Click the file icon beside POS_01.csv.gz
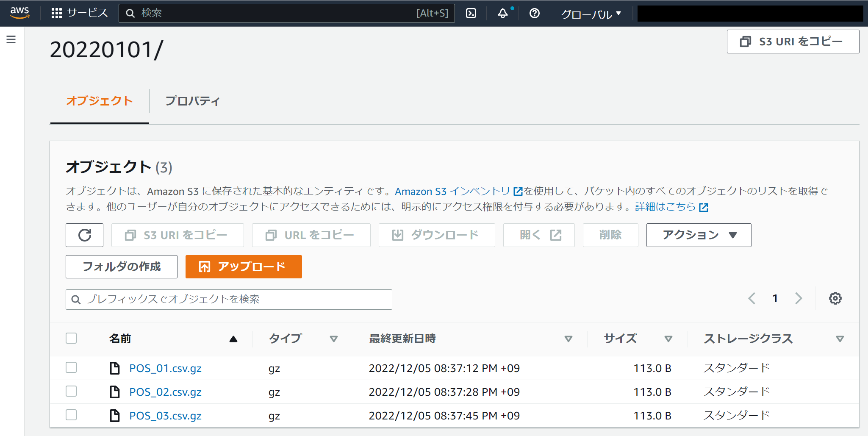 click(x=114, y=368)
